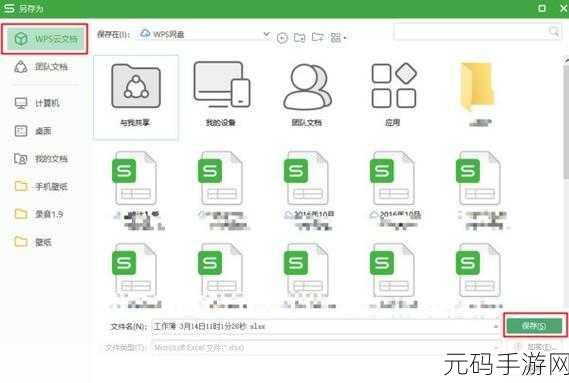Open 我的文档 in the sidebar
Screen dimensions: 569x383
pyautogui.click(x=41, y=159)
